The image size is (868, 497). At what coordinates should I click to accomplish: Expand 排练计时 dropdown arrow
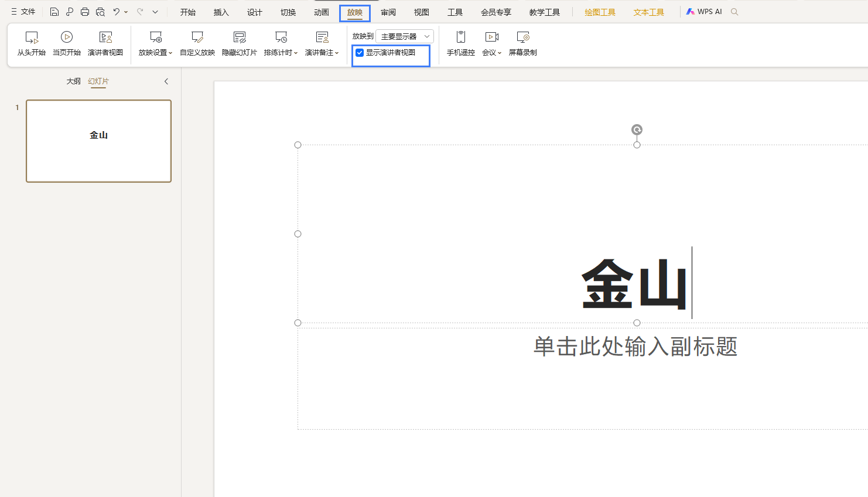tap(296, 53)
